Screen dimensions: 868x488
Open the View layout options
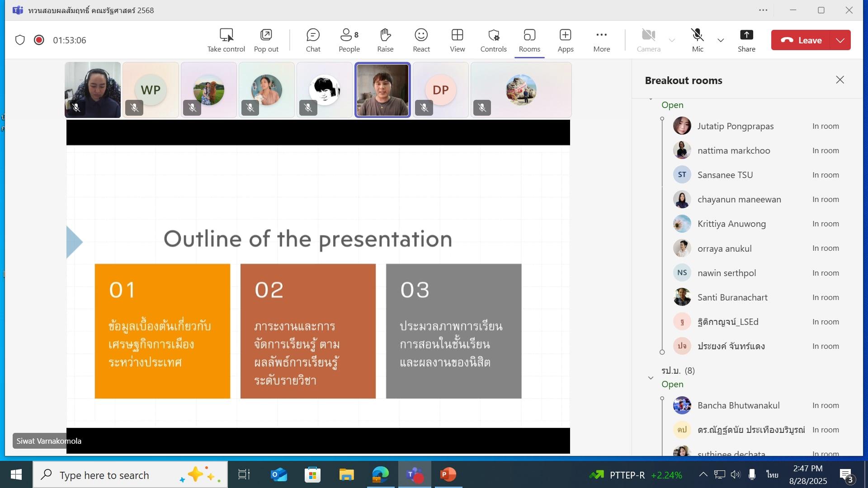click(x=457, y=40)
